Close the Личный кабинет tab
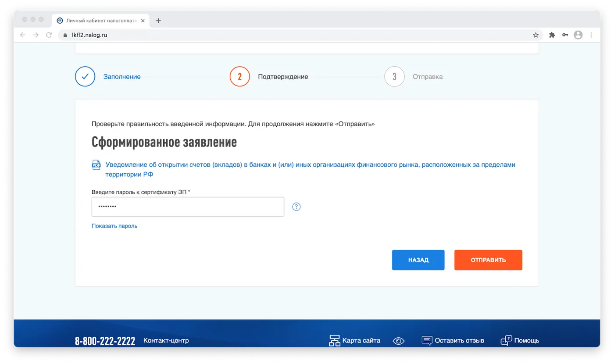 143,21
